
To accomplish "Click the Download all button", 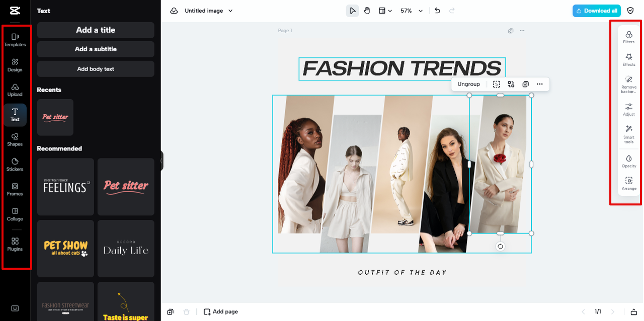I will point(596,10).
